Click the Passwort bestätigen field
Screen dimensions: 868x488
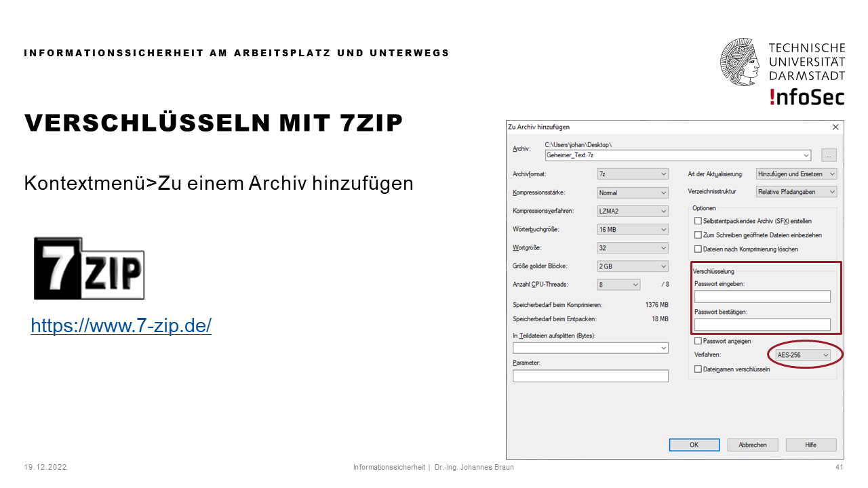click(x=762, y=324)
